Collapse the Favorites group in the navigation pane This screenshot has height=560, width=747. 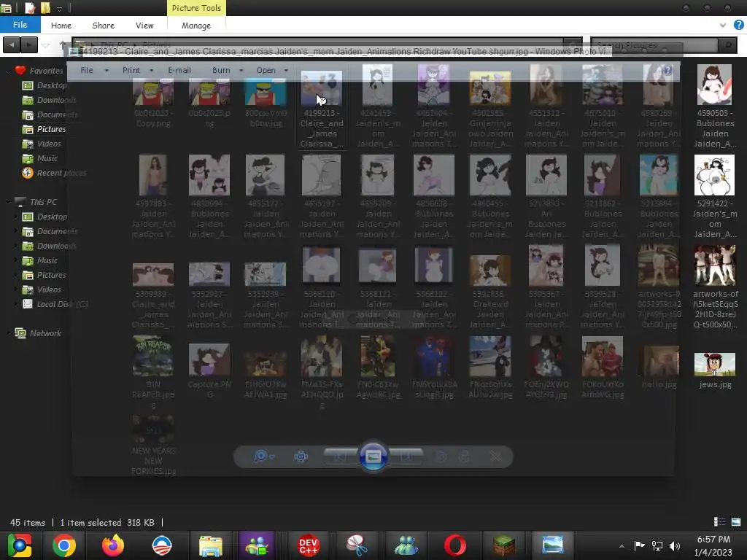[x=7, y=71]
